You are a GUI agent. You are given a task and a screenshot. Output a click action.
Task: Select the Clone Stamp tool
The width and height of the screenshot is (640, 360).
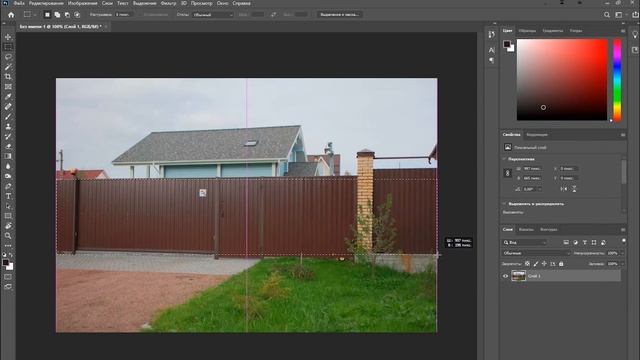(8, 127)
